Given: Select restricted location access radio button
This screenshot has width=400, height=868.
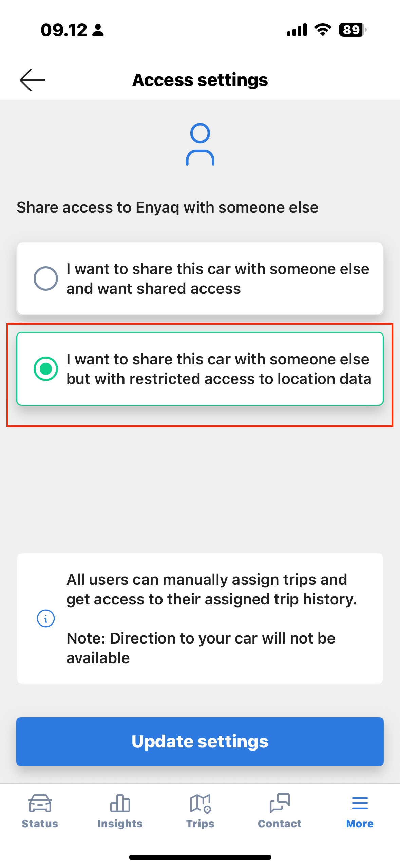Looking at the screenshot, I should click(46, 369).
